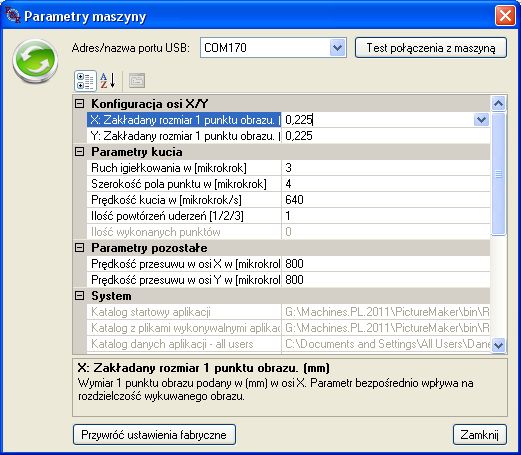Click Test połączenia z maszyną button

[x=431, y=48]
